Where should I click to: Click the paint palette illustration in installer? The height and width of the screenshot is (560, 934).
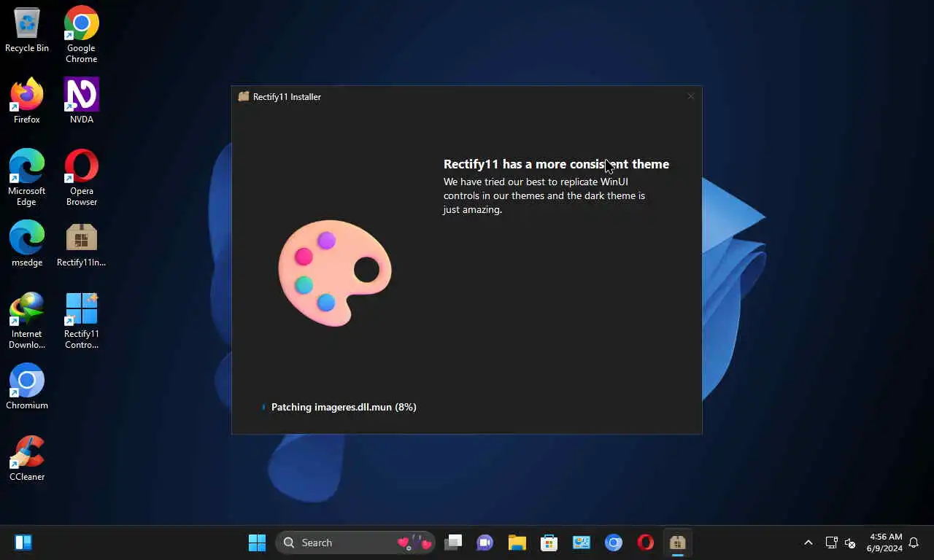tap(335, 273)
